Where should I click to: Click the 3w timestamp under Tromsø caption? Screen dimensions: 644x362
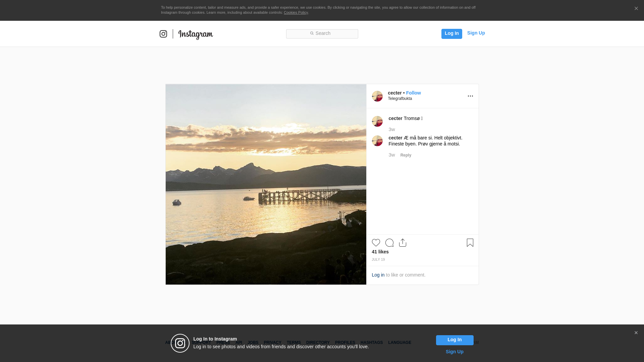[392, 129]
